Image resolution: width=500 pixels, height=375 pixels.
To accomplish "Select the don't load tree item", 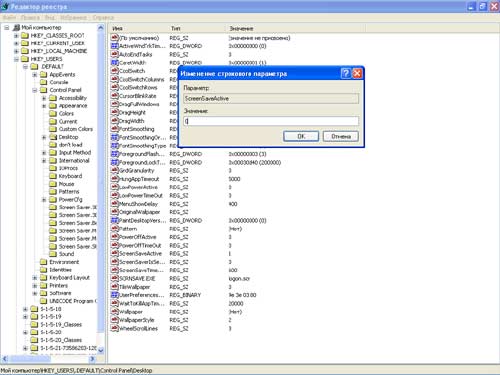I will (70, 145).
